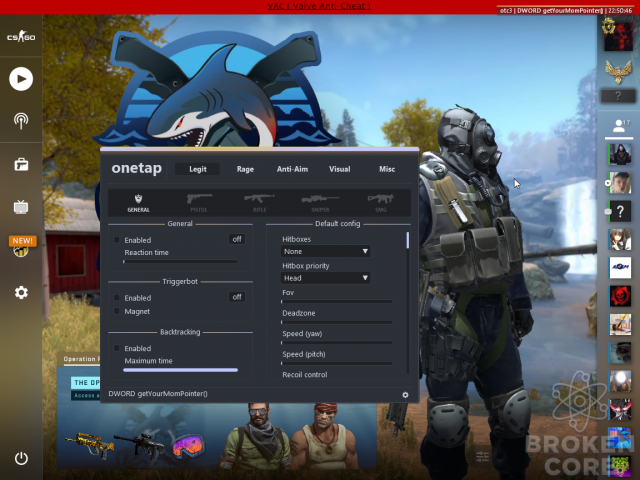Open the friends list icon showing 17
The image size is (640, 480).
(x=620, y=126)
